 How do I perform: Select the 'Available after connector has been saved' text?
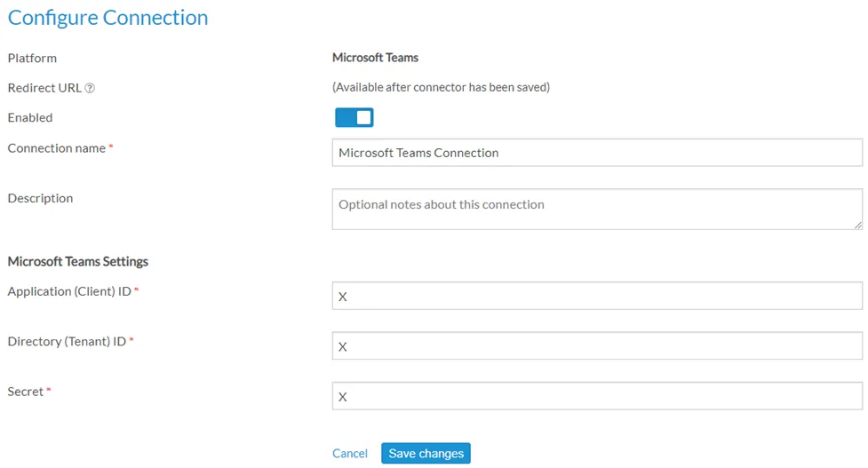pyautogui.click(x=442, y=87)
